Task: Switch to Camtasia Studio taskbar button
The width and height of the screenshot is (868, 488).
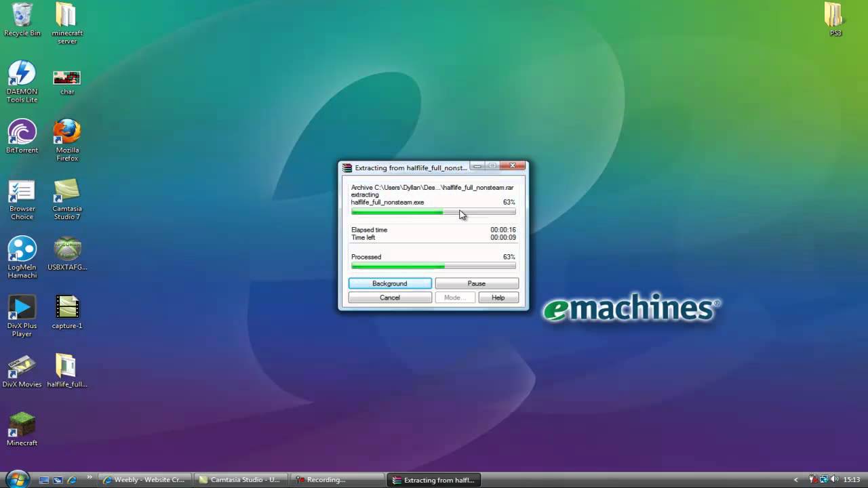Action: coord(240,480)
